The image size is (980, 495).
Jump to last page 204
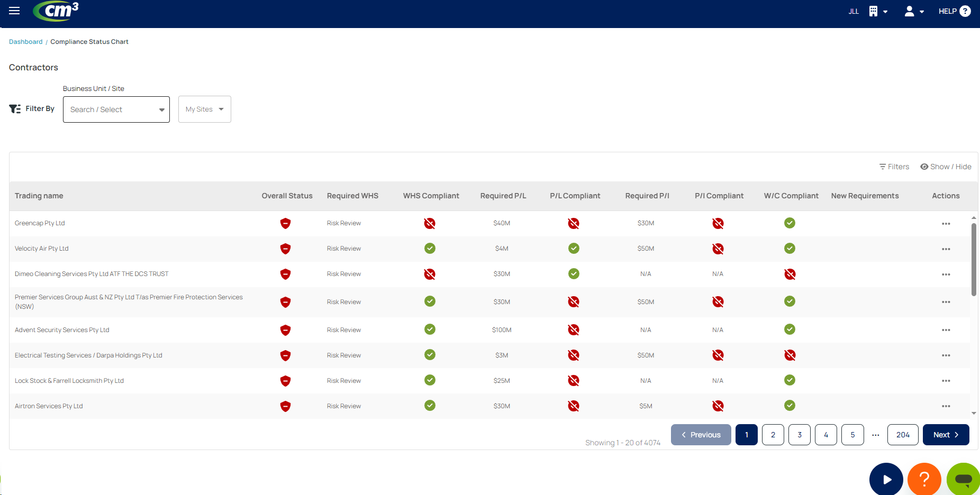(903, 435)
